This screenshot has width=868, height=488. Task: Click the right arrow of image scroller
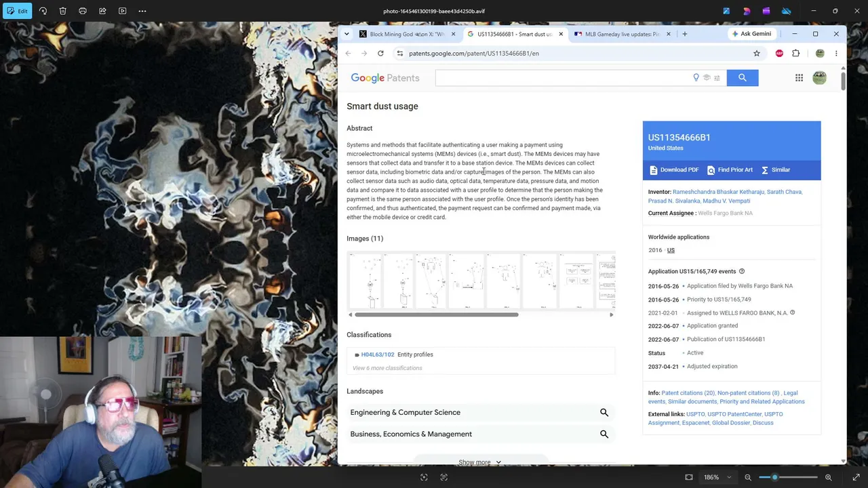[612, 314]
